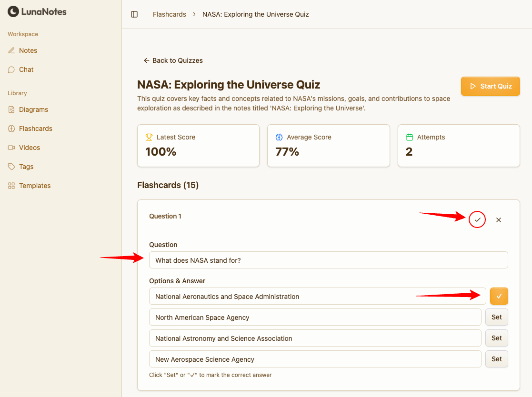
Task: Open Chat from the sidebar
Action: [26, 69]
